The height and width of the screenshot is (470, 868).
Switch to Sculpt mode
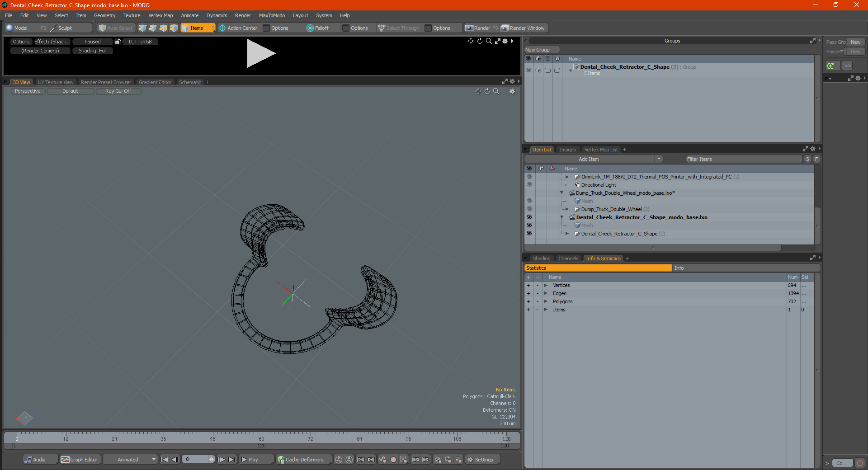tap(70, 28)
